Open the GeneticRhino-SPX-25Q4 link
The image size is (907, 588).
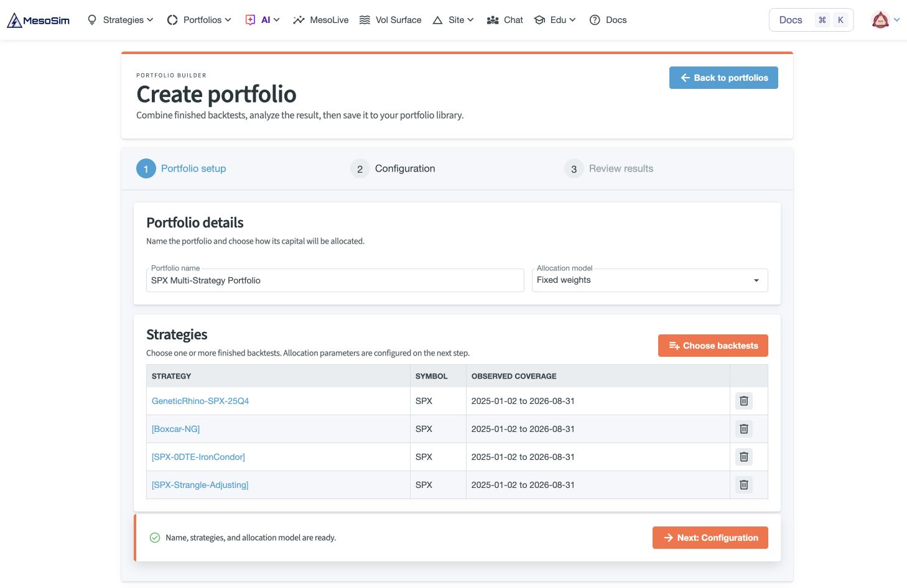200,401
